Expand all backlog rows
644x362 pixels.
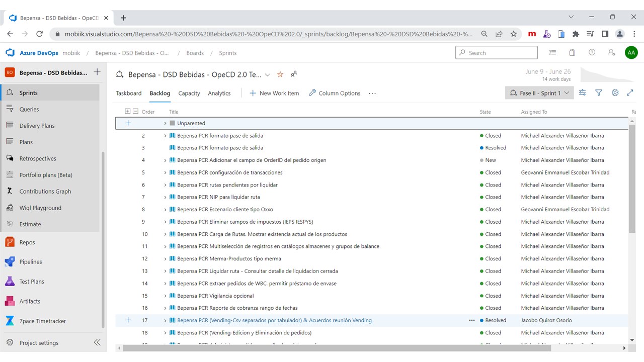tap(128, 112)
